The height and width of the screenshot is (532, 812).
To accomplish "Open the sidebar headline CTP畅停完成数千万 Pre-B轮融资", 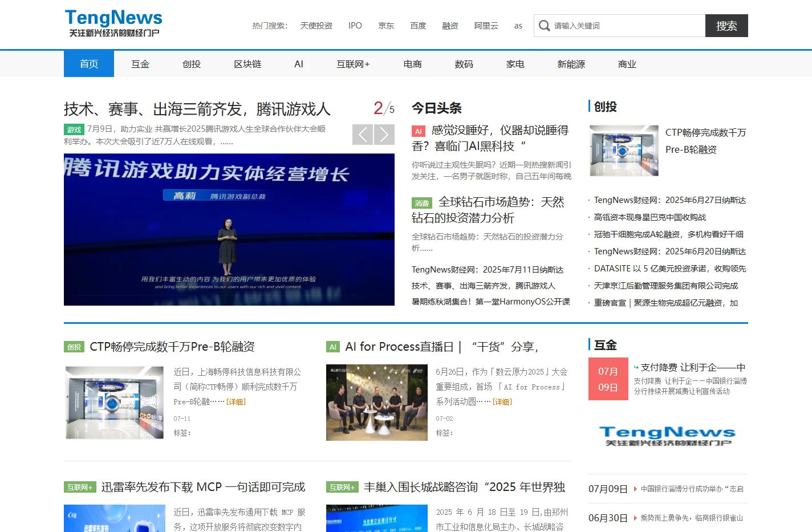I will click(706, 141).
